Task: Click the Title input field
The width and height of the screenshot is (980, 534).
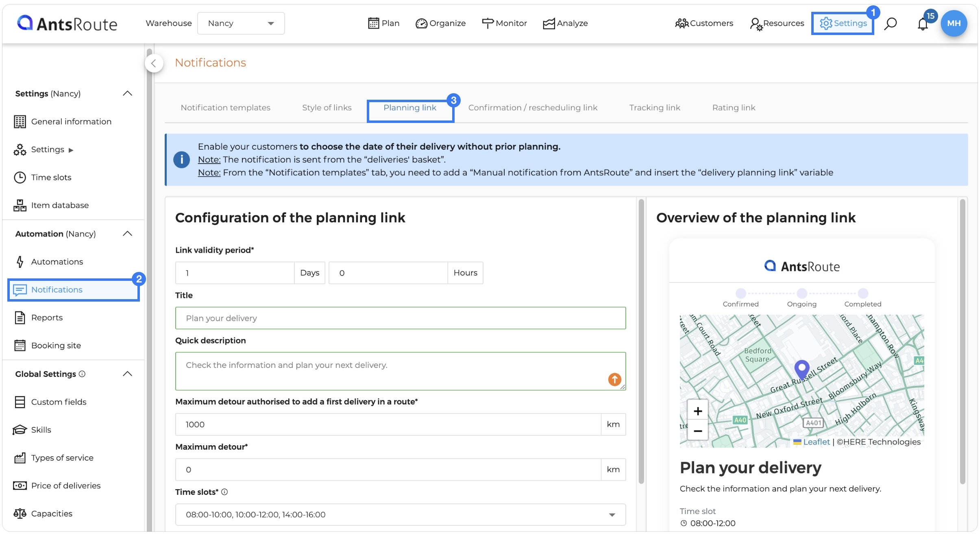Action: tap(400, 318)
